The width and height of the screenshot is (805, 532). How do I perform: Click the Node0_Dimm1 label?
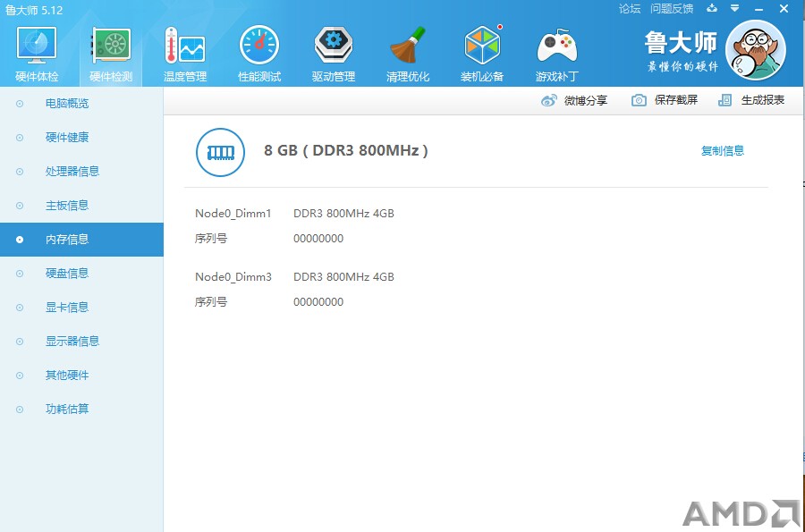point(233,214)
